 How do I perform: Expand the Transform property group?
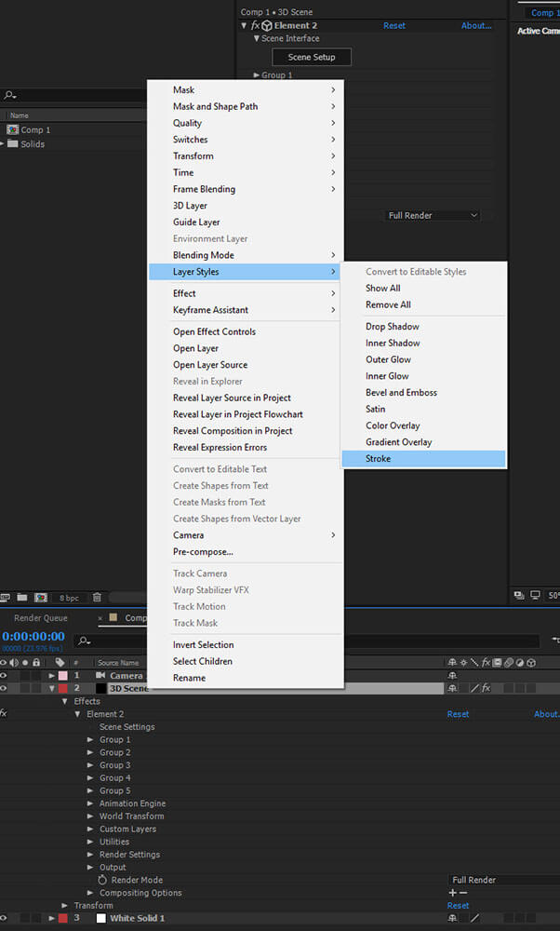click(65, 906)
